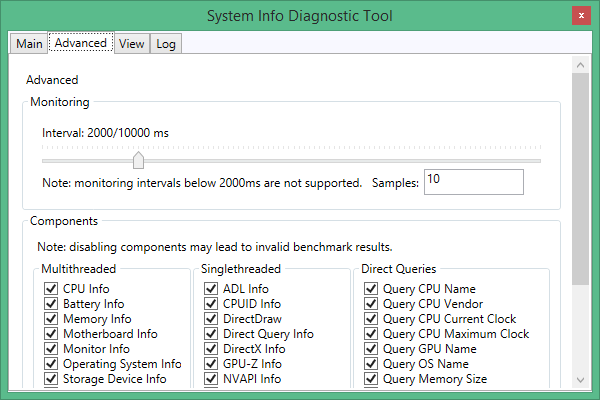
Task: Uncheck the CPU Info checkbox
Action: (50, 289)
